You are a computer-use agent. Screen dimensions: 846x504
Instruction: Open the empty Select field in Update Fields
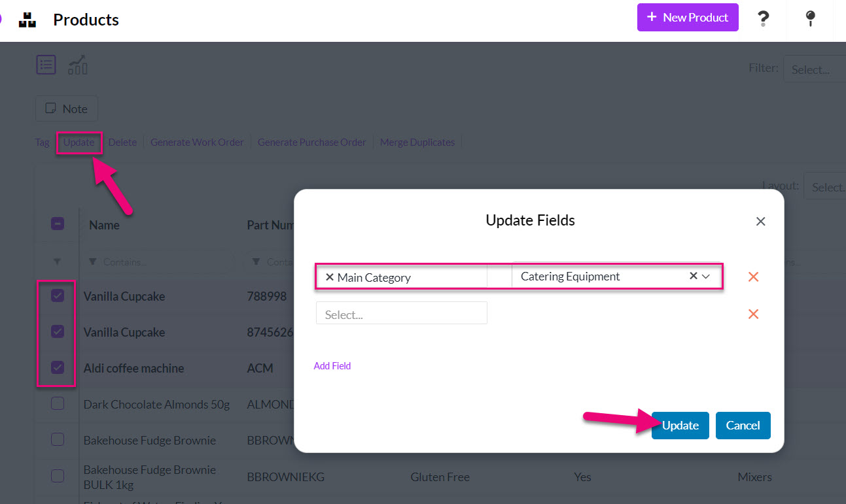coord(401,312)
